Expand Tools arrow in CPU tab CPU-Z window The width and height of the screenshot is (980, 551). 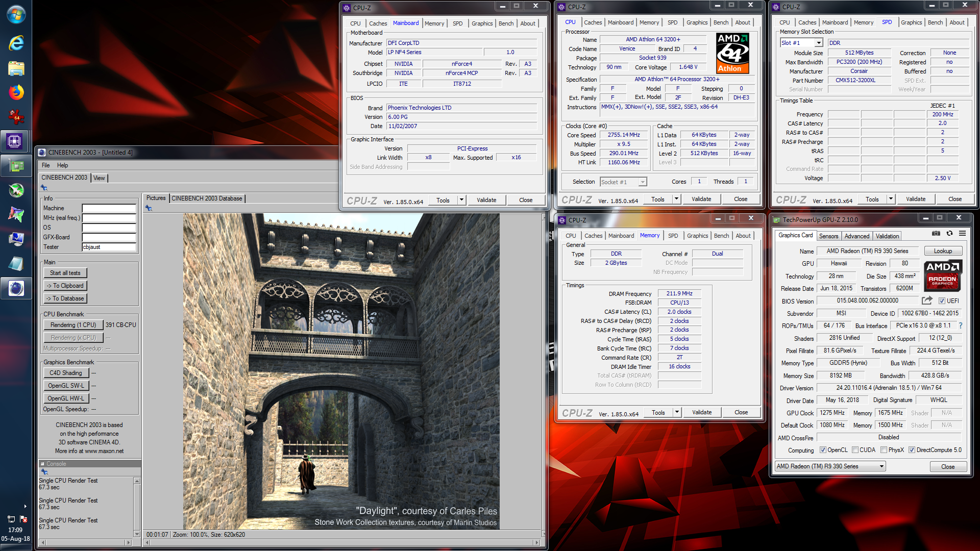click(x=676, y=199)
